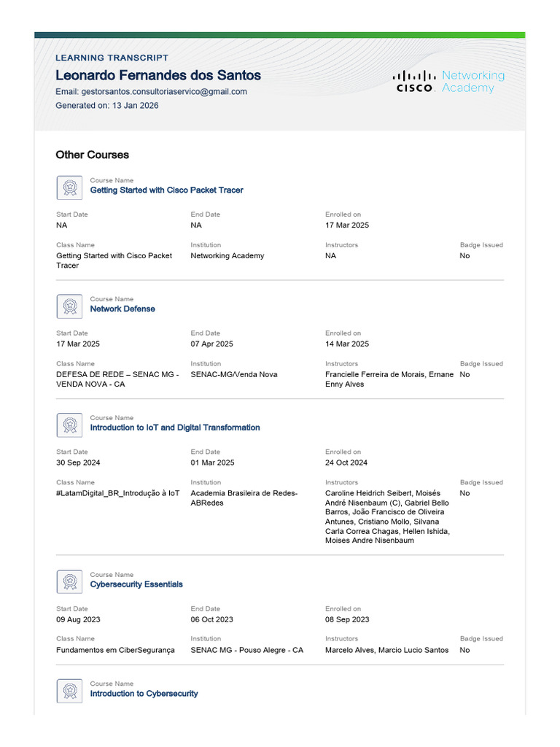Open the Cybersecurity Essentials course link
The width and height of the screenshot is (560, 747).
pyautogui.click(x=136, y=585)
